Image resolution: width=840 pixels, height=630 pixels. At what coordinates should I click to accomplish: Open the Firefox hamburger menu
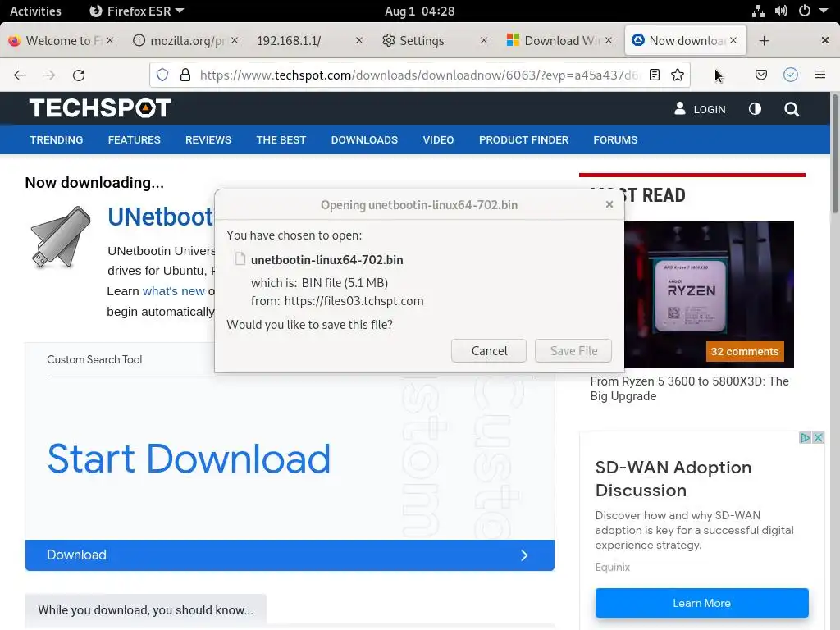(820, 75)
